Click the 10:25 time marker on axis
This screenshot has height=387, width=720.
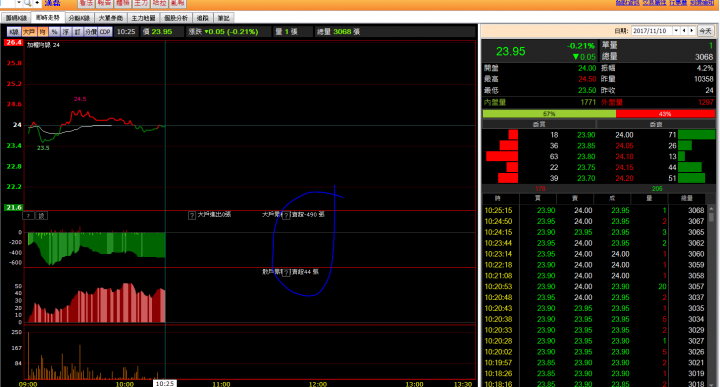tap(164, 383)
